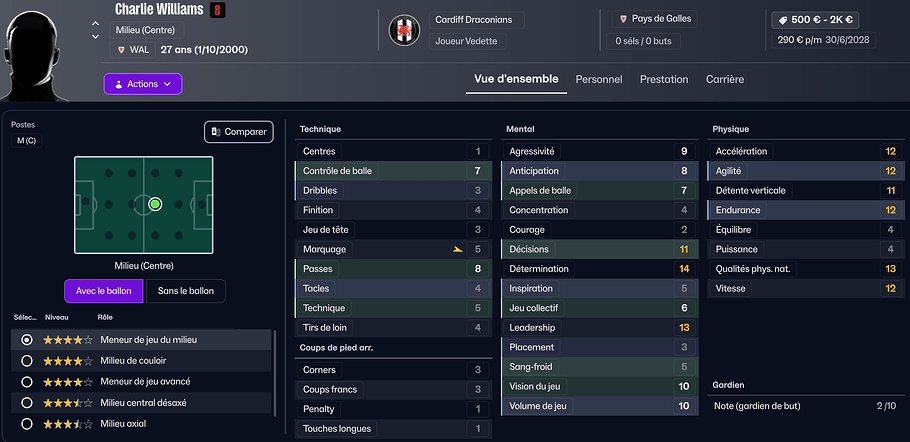The height and width of the screenshot is (442, 910).
Task: Open the Carrière tab
Action: 724,79
